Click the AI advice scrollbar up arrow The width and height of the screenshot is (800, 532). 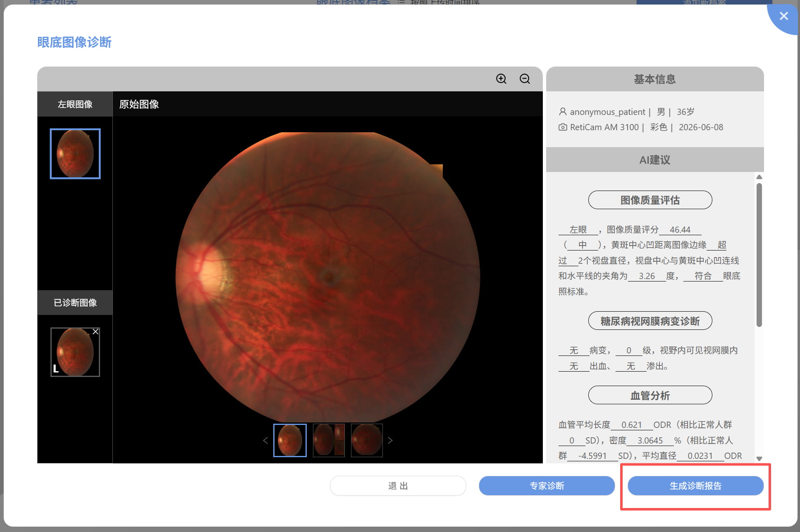(759, 177)
